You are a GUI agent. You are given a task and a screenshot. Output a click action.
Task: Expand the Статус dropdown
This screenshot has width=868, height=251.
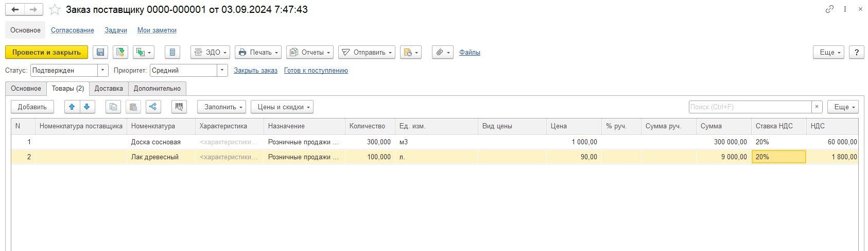point(103,71)
